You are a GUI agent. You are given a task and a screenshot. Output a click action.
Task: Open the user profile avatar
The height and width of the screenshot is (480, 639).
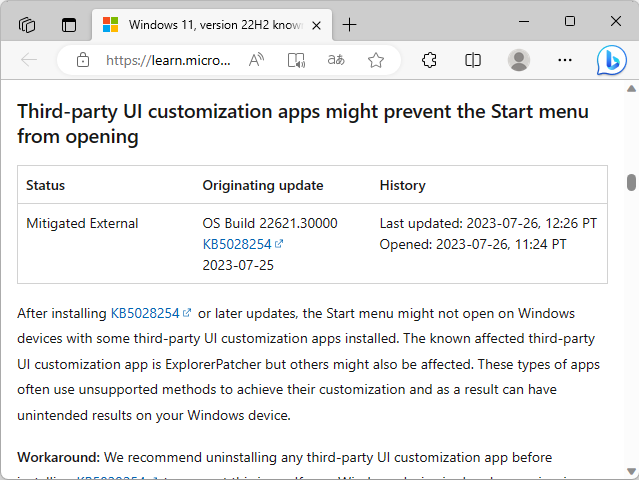tap(518, 60)
